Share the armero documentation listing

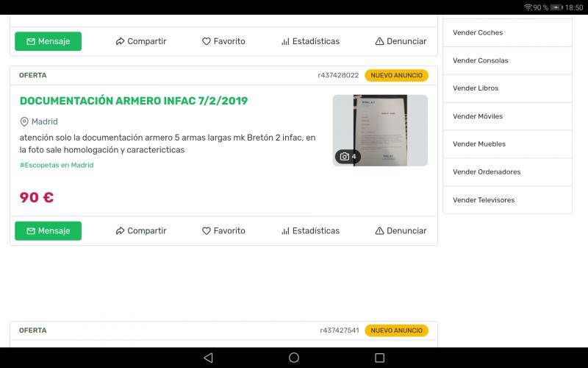[140, 230]
